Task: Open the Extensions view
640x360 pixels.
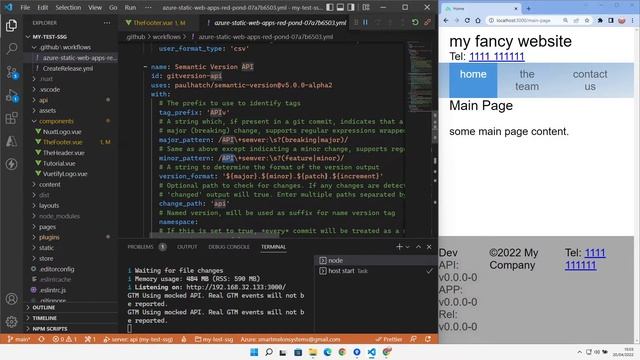Action: (x=11, y=118)
